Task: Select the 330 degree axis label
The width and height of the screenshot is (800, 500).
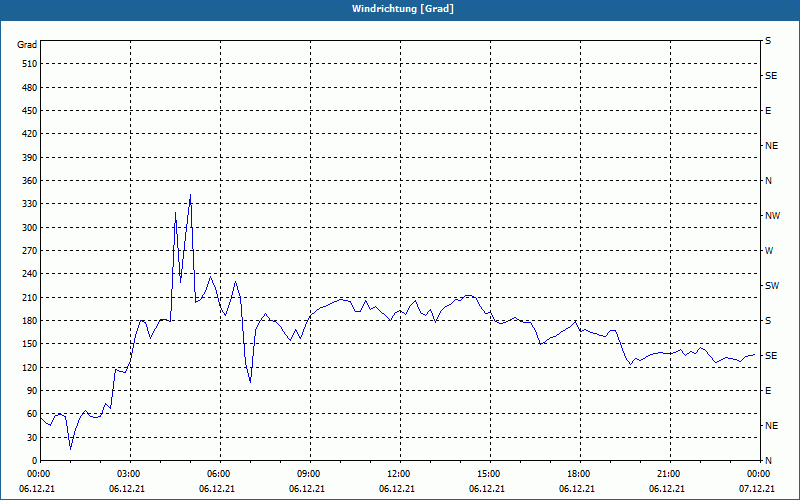Action: click(30, 204)
